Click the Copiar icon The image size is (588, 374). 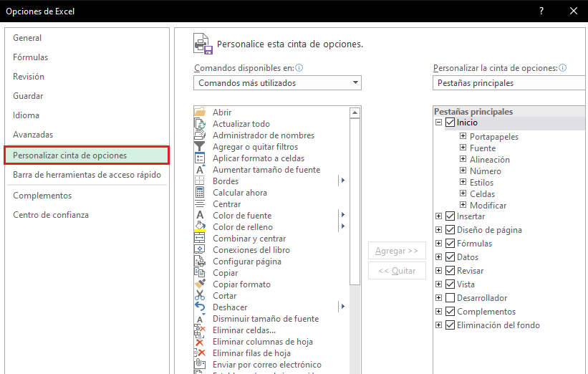point(200,273)
